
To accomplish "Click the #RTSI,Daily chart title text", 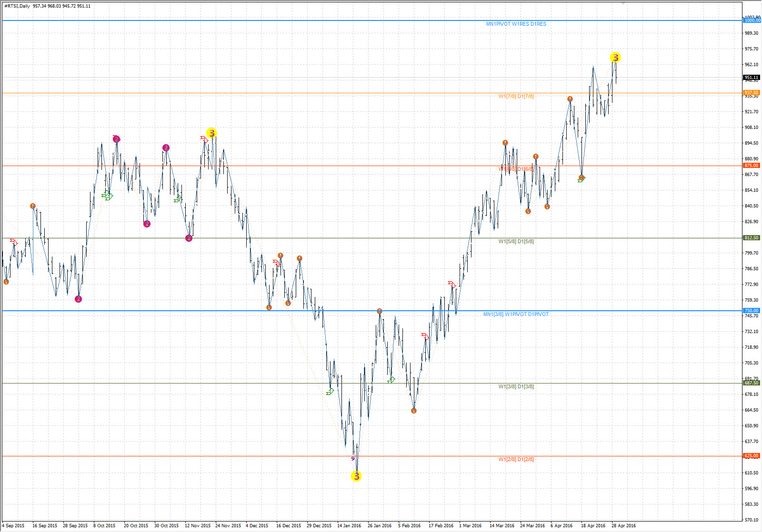I will pyautogui.click(x=17, y=6).
